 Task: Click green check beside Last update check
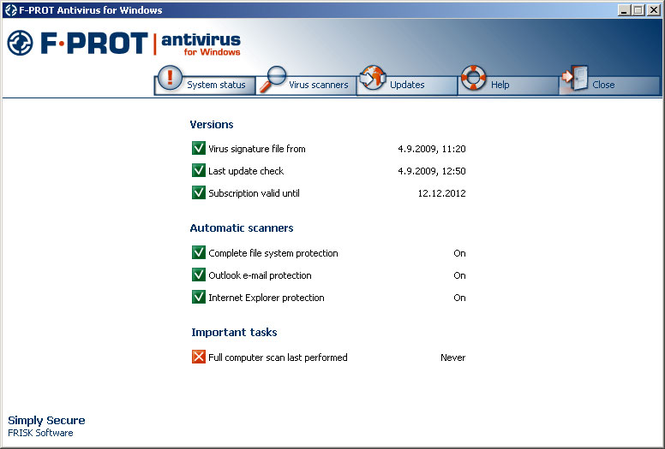198,170
